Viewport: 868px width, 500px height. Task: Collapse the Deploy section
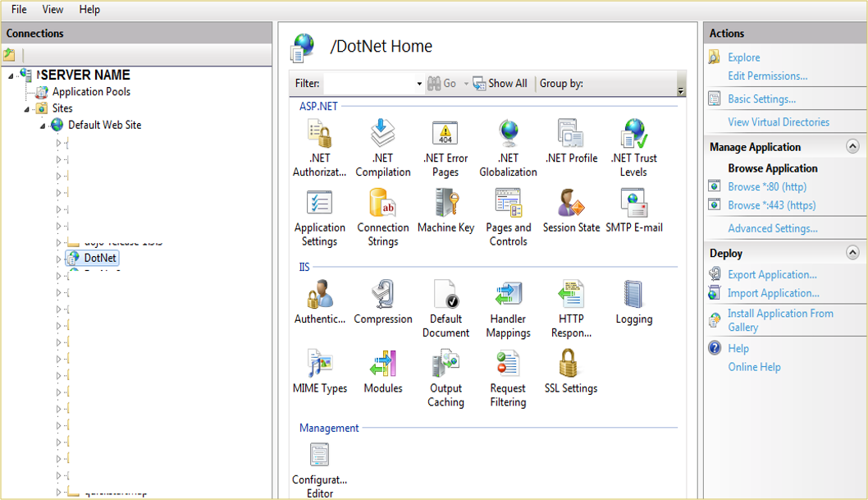pos(852,253)
